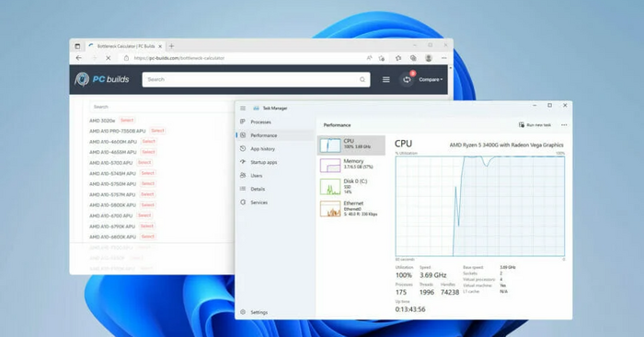
Task: Open the PC Builds hamburger menu
Action: coord(386,80)
